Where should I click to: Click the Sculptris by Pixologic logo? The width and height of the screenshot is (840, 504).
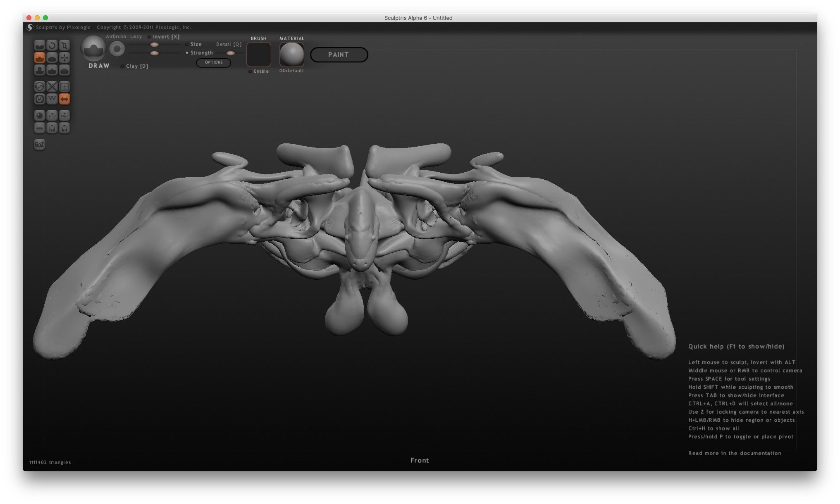point(30,27)
